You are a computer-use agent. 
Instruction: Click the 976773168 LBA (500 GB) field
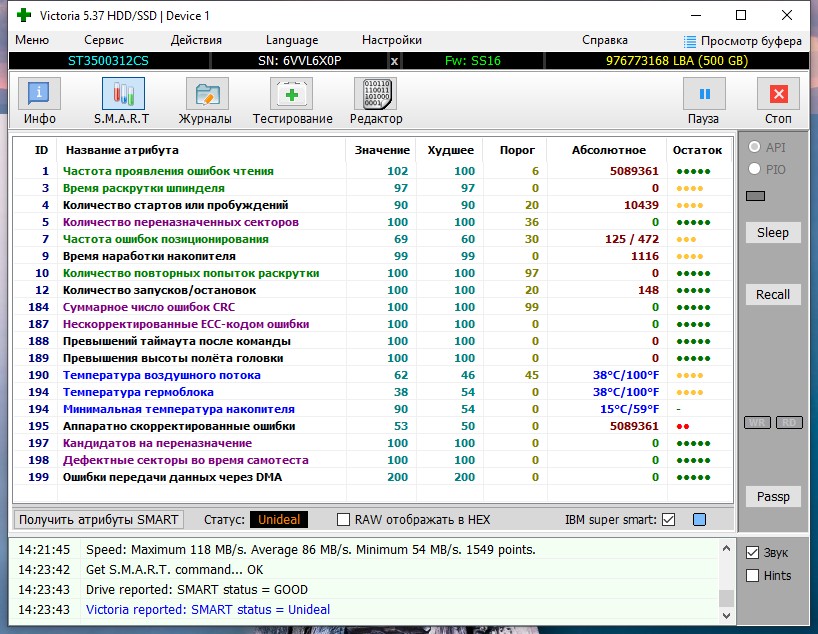677,61
